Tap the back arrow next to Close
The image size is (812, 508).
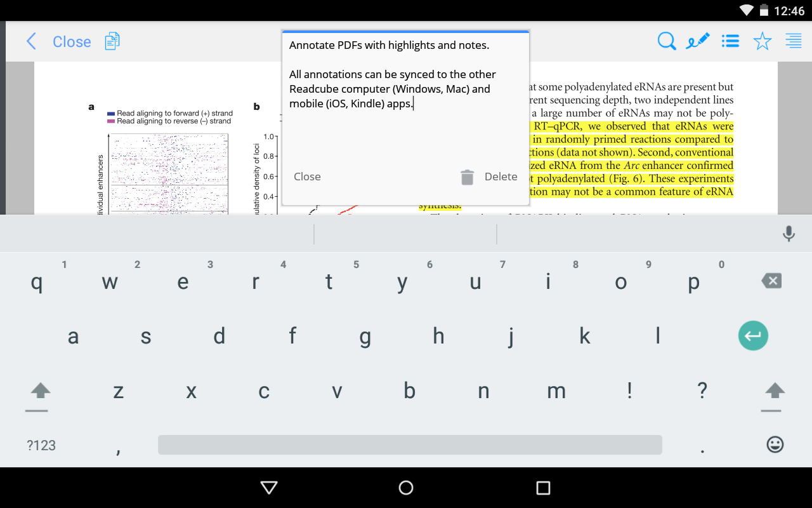(31, 42)
